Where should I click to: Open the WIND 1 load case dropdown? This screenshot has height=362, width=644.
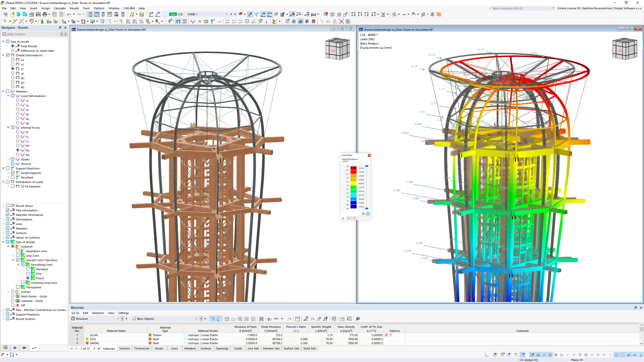click(226, 14)
